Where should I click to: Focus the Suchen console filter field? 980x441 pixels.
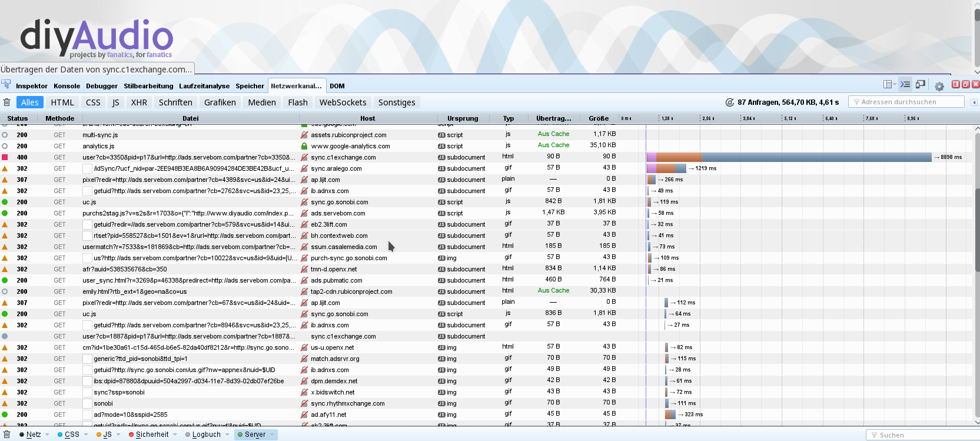922,435
